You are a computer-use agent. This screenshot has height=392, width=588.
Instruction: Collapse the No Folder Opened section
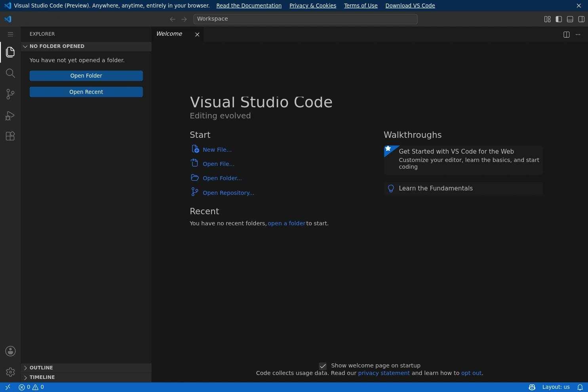click(86, 46)
